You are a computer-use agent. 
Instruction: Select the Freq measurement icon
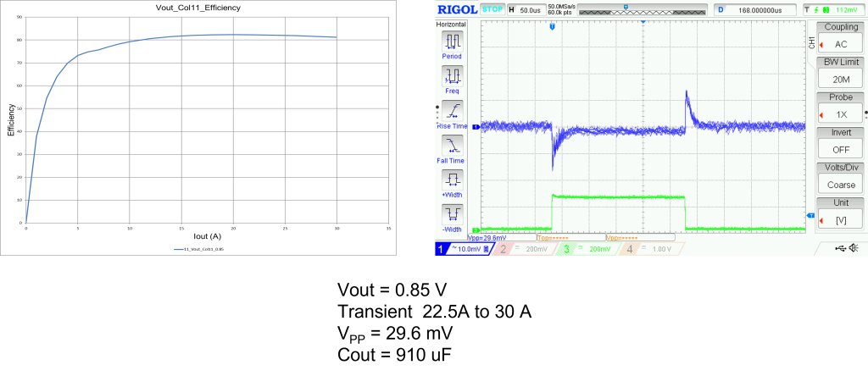pyautogui.click(x=452, y=75)
